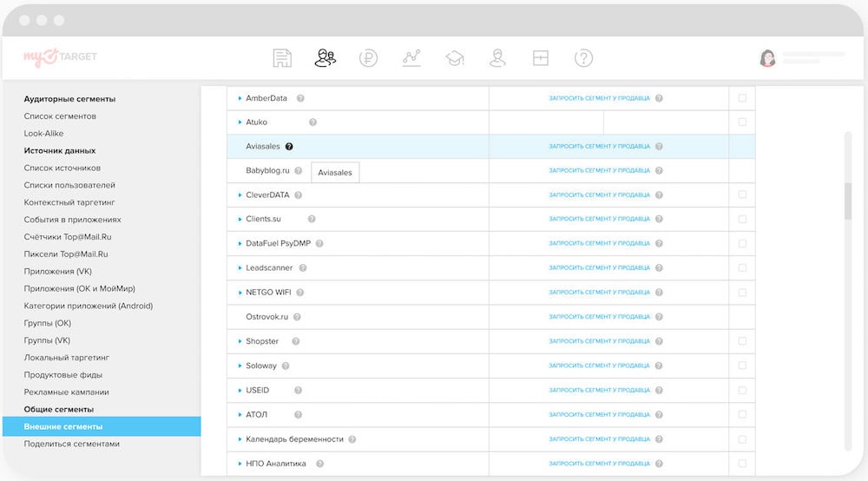Expand the USEID row arrow
The height and width of the screenshot is (481, 868).
pos(240,390)
